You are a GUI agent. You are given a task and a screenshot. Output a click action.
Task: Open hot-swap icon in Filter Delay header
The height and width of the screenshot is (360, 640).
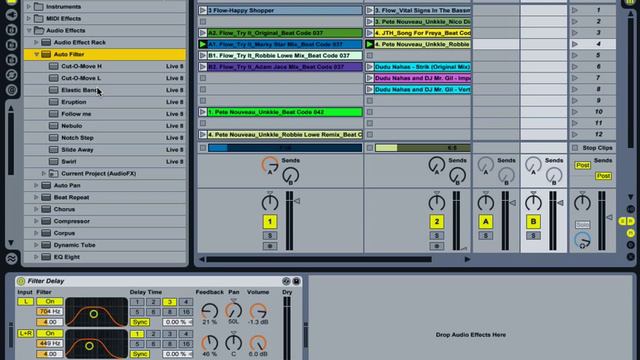click(286, 281)
